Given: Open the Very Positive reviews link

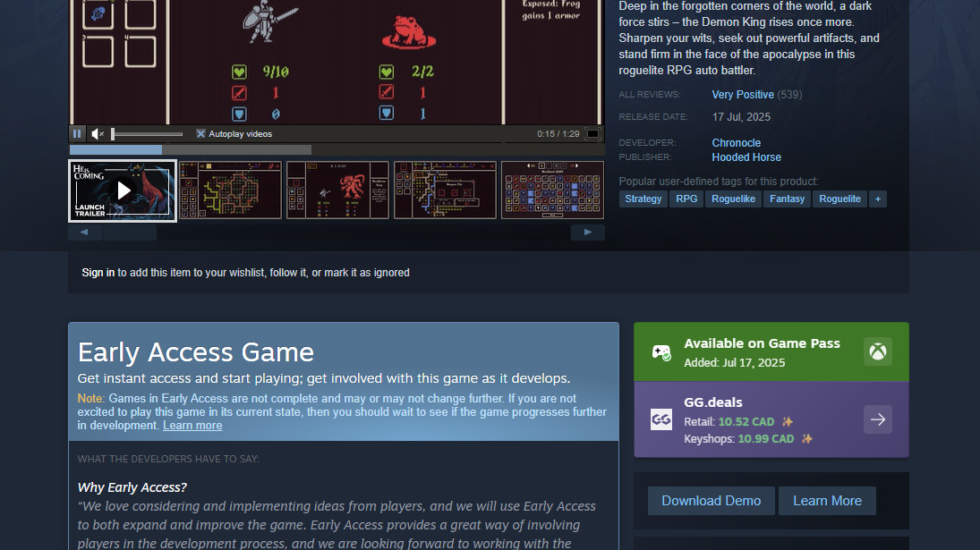Looking at the screenshot, I should [x=743, y=94].
